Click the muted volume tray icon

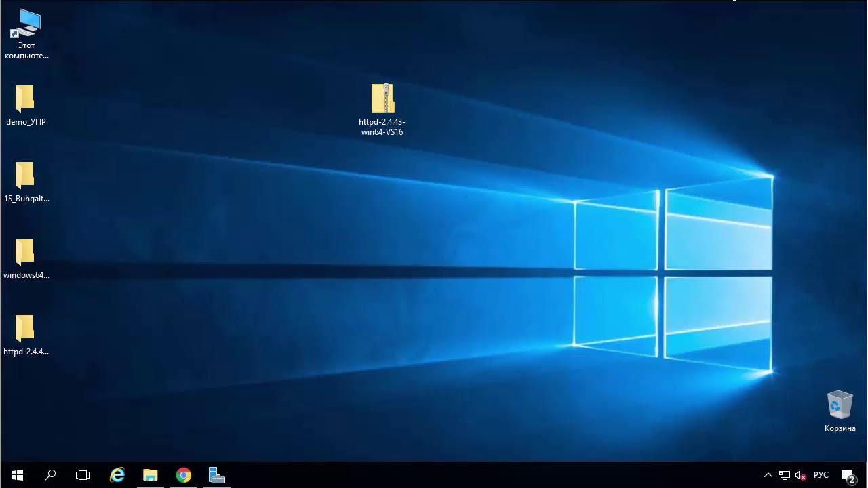click(801, 475)
